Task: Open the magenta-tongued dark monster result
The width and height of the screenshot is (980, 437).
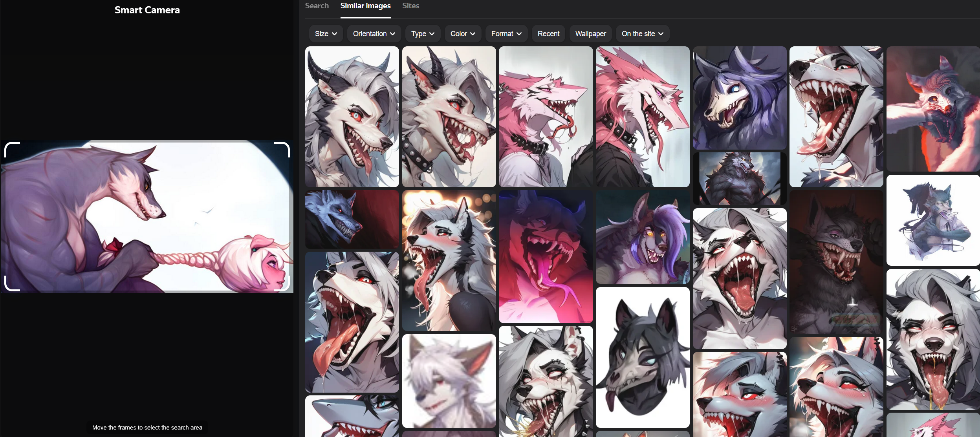Action: tap(546, 257)
